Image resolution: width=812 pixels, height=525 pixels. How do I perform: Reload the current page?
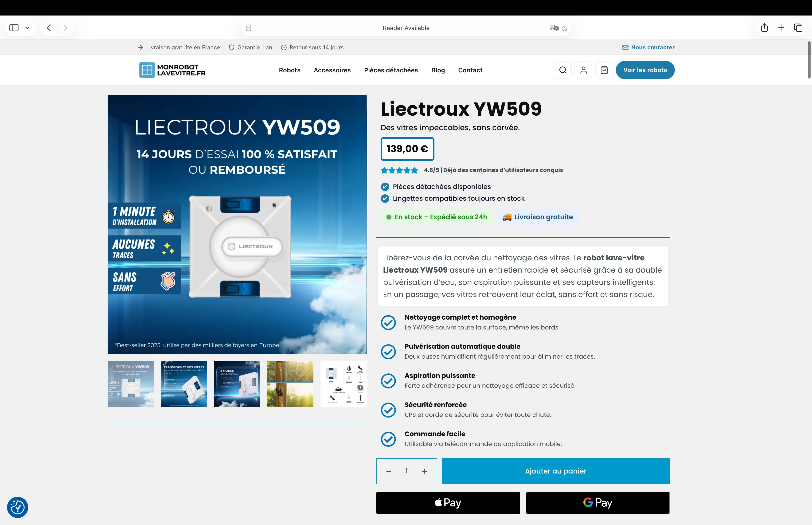[x=564, y=28]
